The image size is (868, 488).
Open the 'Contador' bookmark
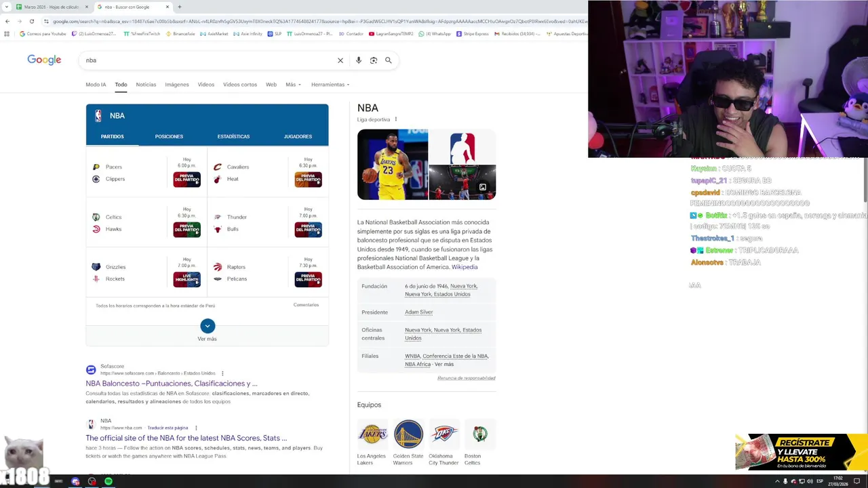[351, 34]
